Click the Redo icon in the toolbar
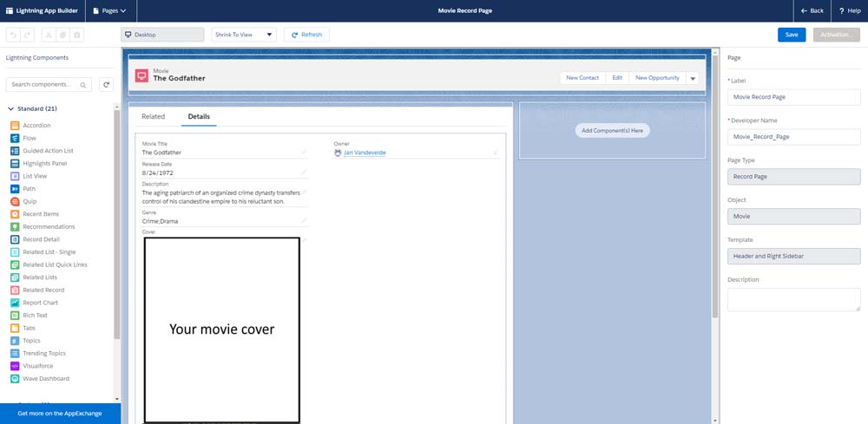 click(x=27, y=35)
